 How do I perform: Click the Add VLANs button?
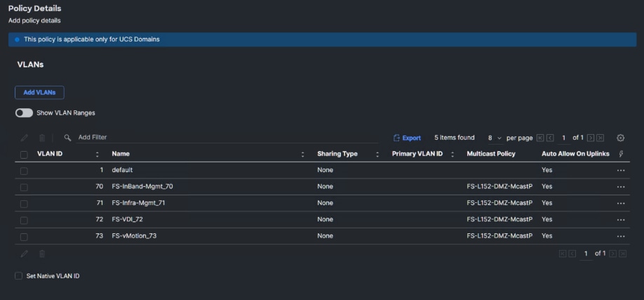(39, 92)
